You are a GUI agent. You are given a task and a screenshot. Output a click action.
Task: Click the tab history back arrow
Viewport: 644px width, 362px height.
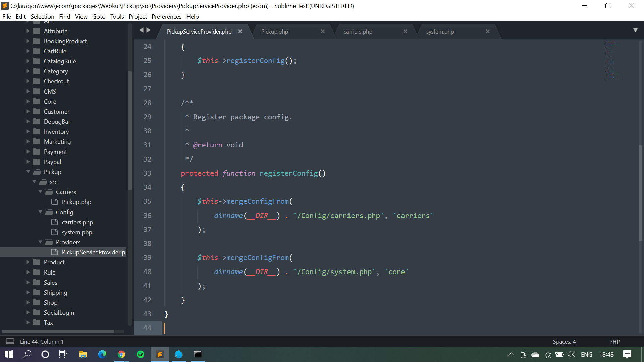(x=141, y=30)
